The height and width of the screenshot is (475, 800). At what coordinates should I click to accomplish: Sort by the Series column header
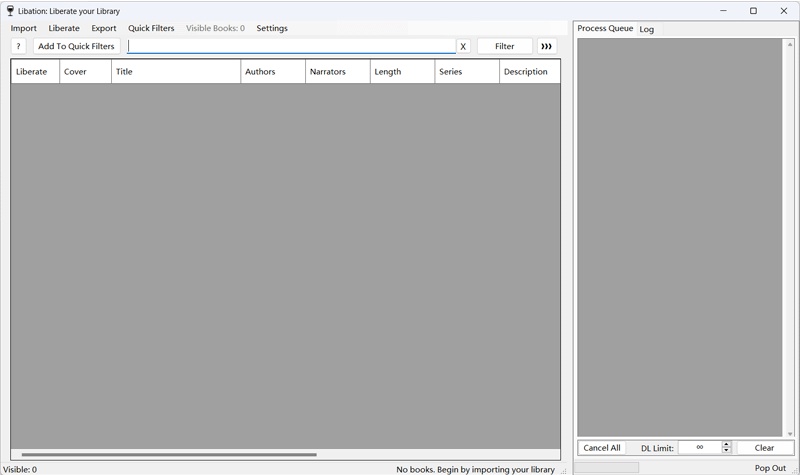click(x=467, y=71)
